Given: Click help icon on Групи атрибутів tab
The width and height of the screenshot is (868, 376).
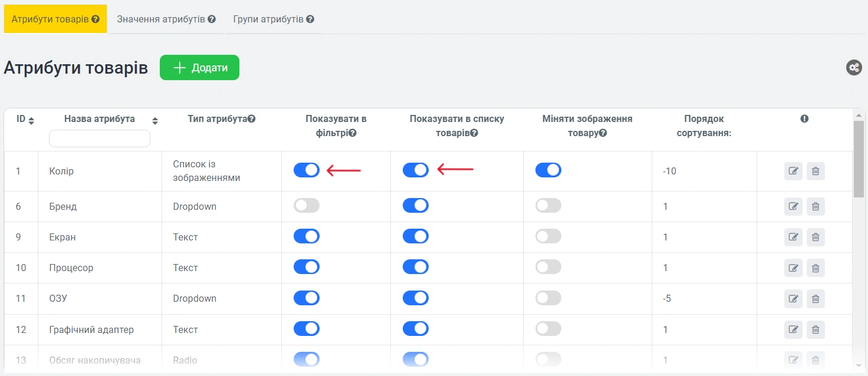Looking at the screenshot, I should pos(310,19).
